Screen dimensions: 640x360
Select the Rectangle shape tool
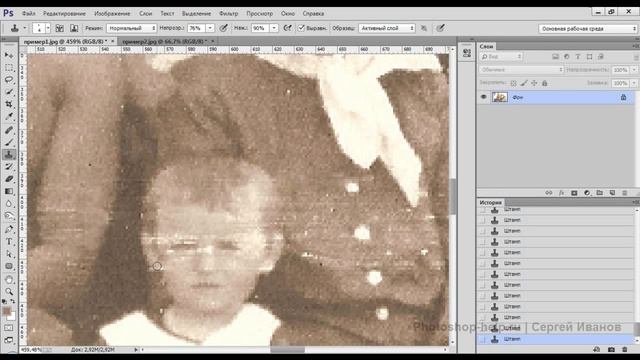tap(9, 266)
